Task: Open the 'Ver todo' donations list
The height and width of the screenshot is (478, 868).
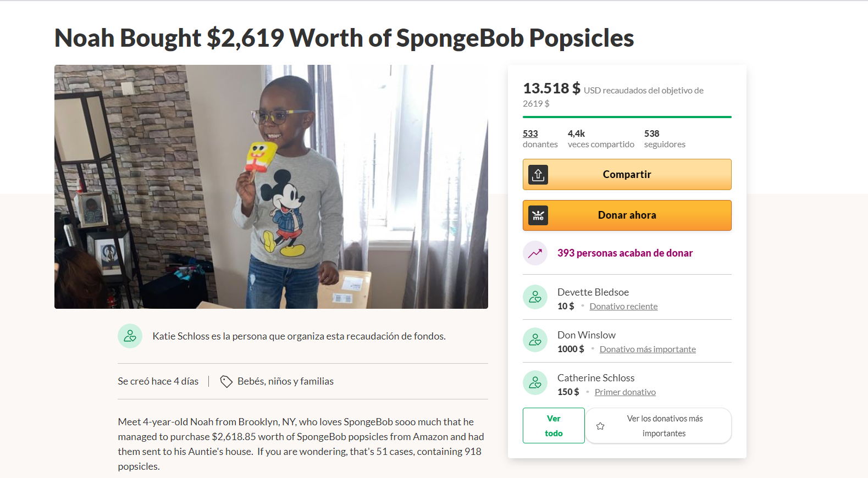Action: click(x=554, y=426)
